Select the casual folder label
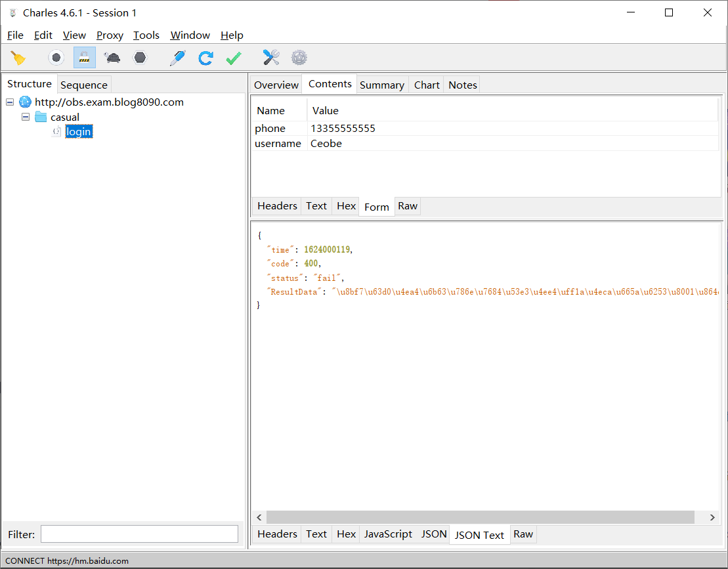This screenshot has width=728, height=569. [65, 117]
